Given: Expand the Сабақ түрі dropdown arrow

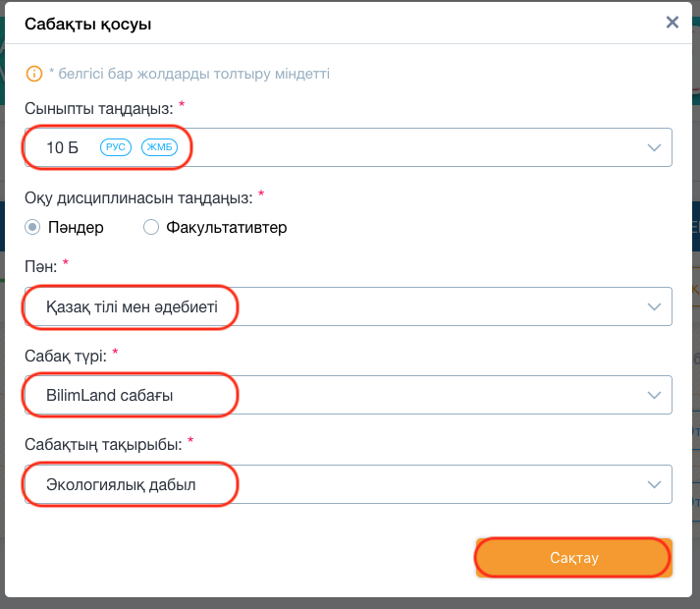Looking at the screenshot, I should click(654, 395).
